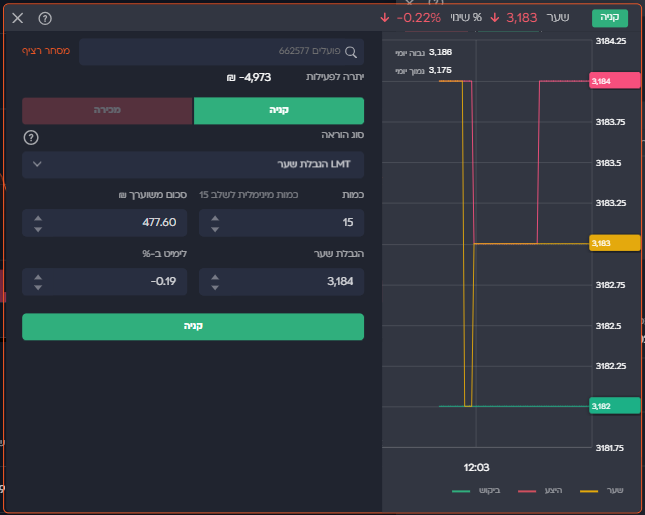Switch to the red מכירה (sell) tab
This screenshot has height=515, width=645.
[107, 110]
